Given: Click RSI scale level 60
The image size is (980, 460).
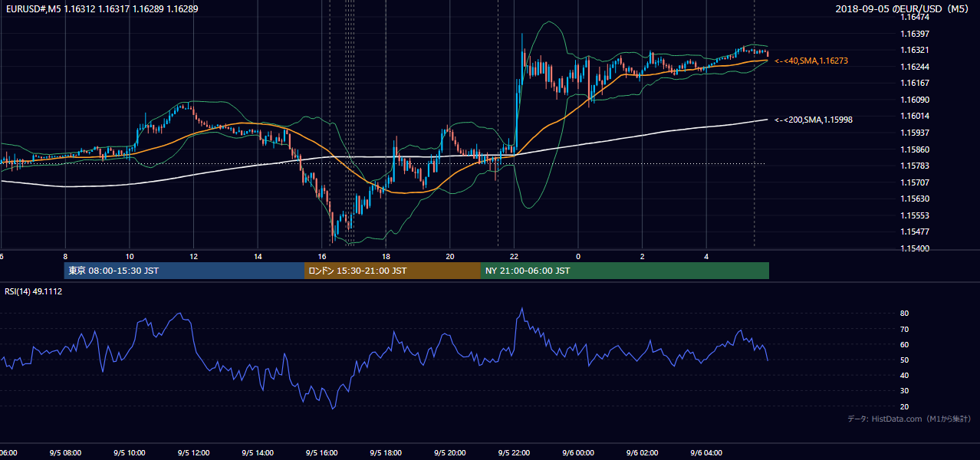Looking at the screenshot, I should [905, 345].
